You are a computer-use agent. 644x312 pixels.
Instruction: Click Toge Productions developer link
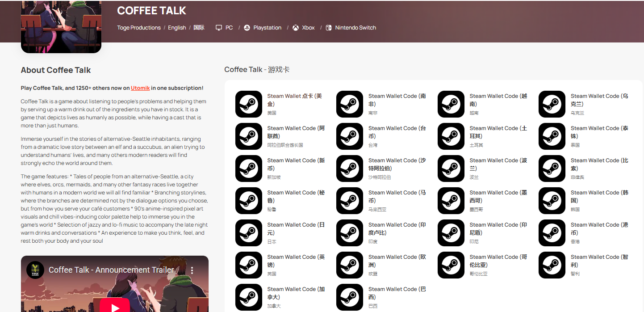pyautogui.click(x=139, y=28)
